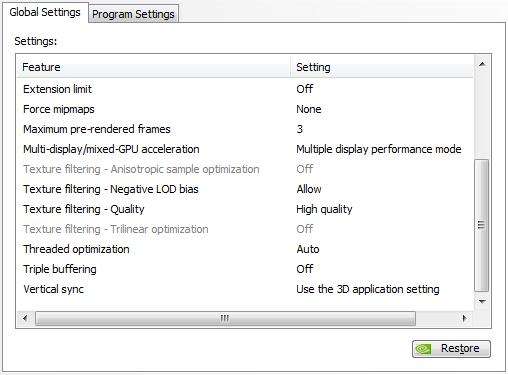The image size is (508, 375).
Task: Switch to the Program Settings tab
Action: click(133, 14)
